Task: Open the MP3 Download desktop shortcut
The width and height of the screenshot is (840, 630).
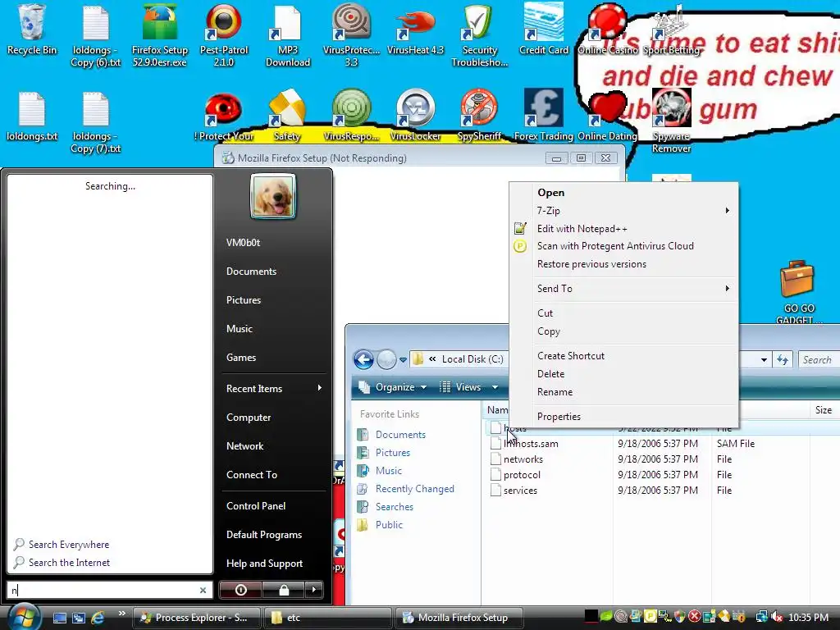Action: (x=288, y=34)
